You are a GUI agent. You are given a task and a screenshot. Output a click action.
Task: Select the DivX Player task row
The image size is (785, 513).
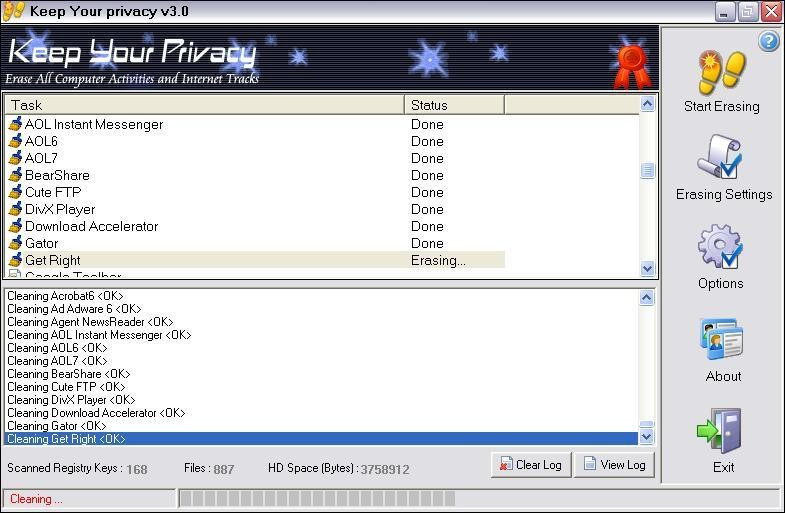click(x=255, y=209)
